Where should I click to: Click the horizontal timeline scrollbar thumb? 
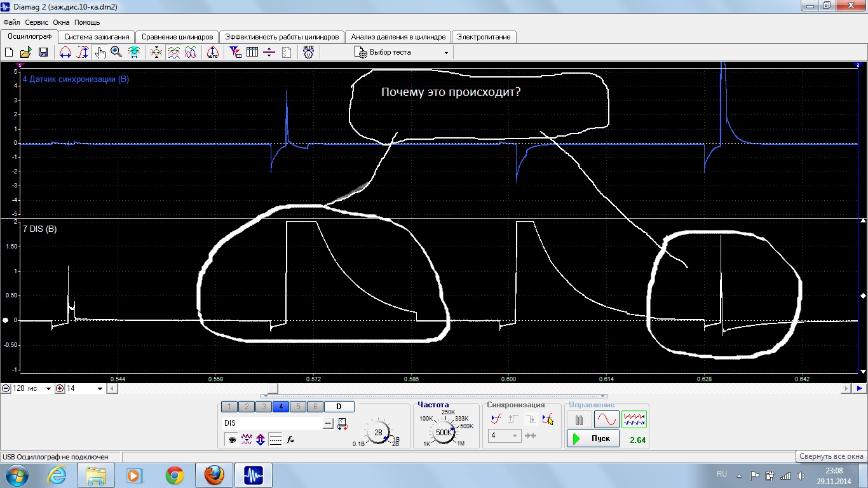pos(273,388)
